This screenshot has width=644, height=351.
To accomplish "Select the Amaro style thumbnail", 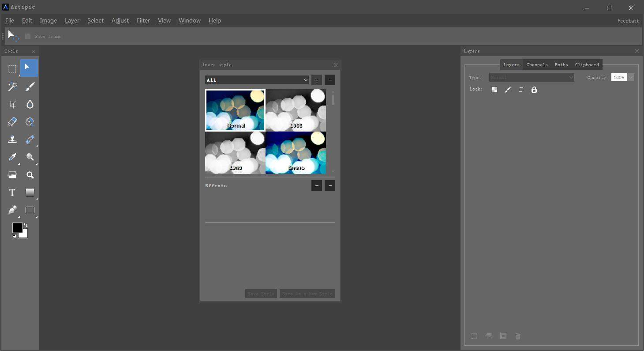I will click(296, 153).
